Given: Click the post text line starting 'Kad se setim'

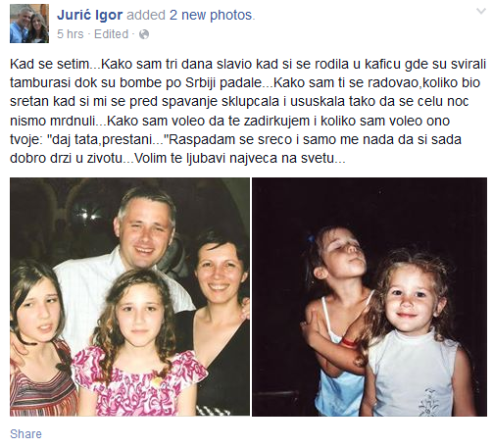Looking at the screenshot, I should coord(248,64).
